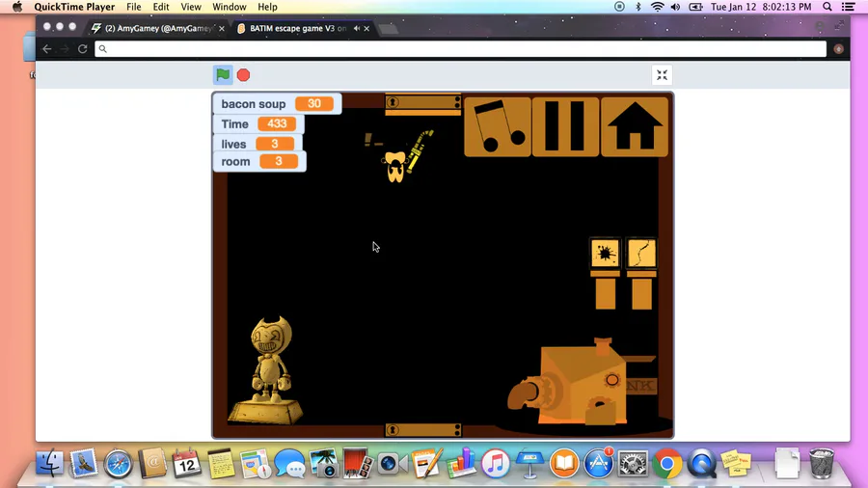Image resolution: width=868 pixels, height=488 pixels.
Task: Close the AmyGamey tab
Action: (x=222, y=28)
